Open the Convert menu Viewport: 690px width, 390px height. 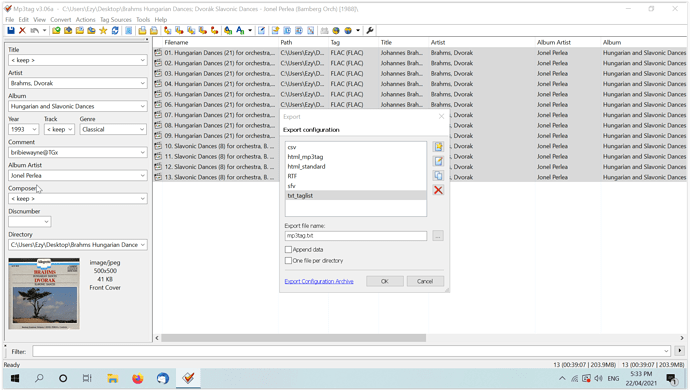(61, 20)
